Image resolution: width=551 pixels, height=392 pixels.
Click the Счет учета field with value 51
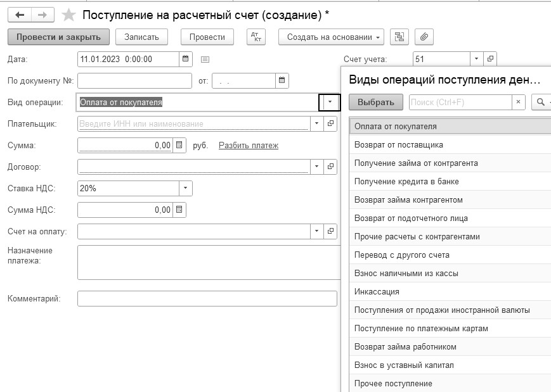441,59
